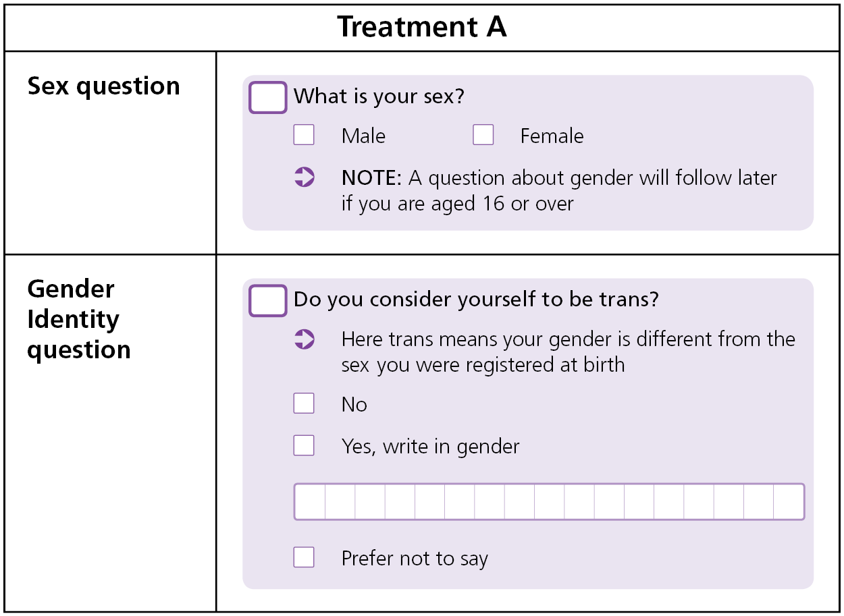Screen dimensions: 844x616
Task: Click the NOTE about gender question text
Action: (559, 190)
